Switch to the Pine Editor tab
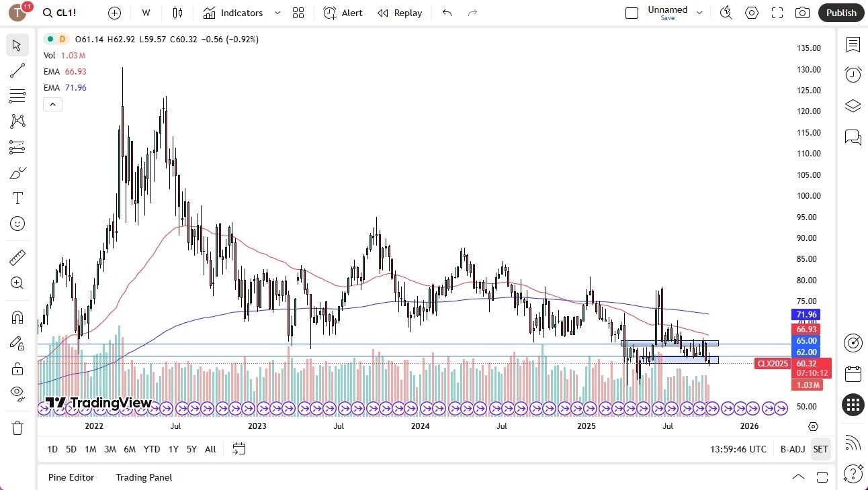The height and width of the screenshot is (490, 868). 71,477
